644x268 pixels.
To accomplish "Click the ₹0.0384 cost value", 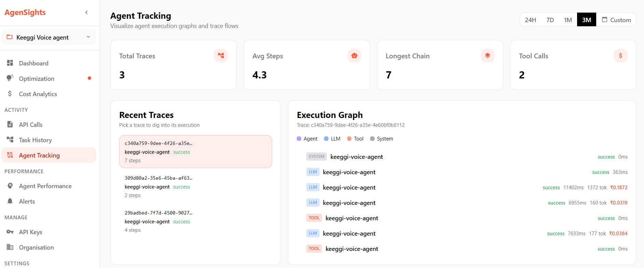I will 618,233.
